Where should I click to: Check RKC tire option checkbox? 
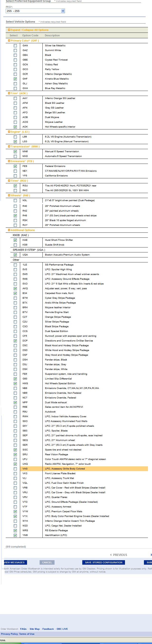click(x=15, y=190)
